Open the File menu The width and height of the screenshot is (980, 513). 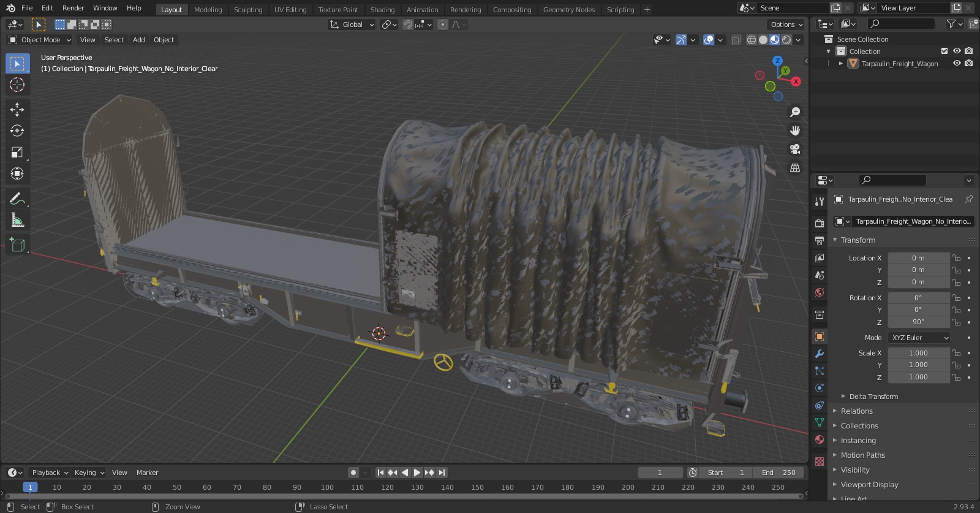(27, 8)
